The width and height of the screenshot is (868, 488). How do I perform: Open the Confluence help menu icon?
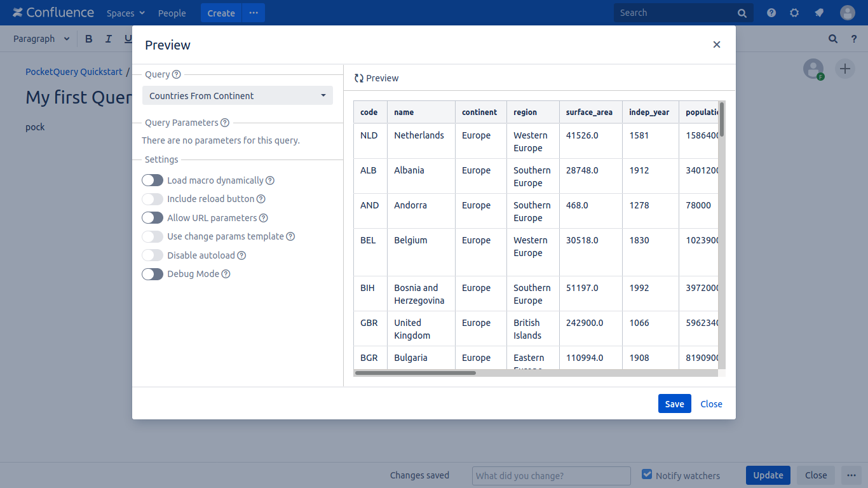point(771,13)
